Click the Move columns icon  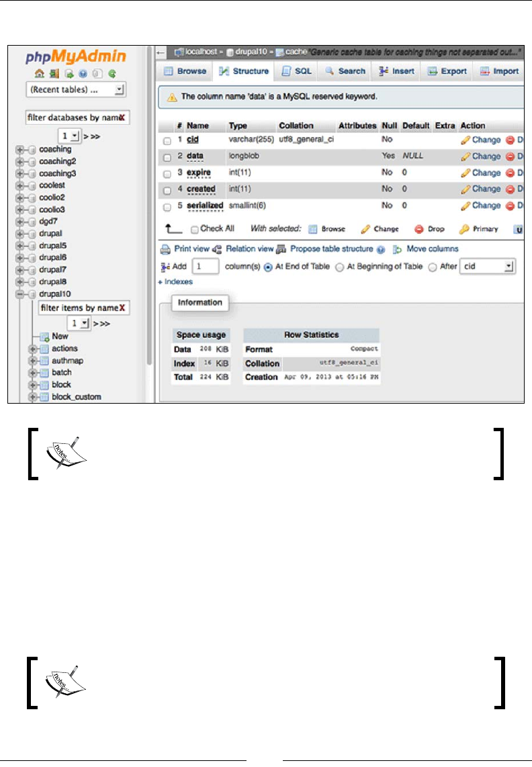[x=398, y=250]
